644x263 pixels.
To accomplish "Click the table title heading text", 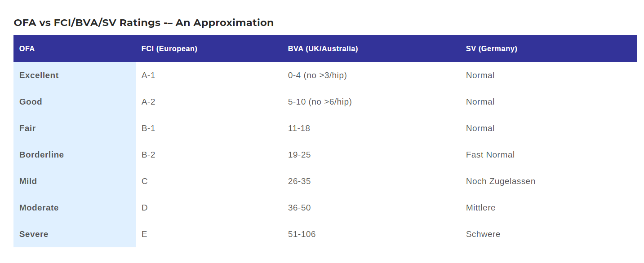I will pyautogui.click(x=143, y=22).
